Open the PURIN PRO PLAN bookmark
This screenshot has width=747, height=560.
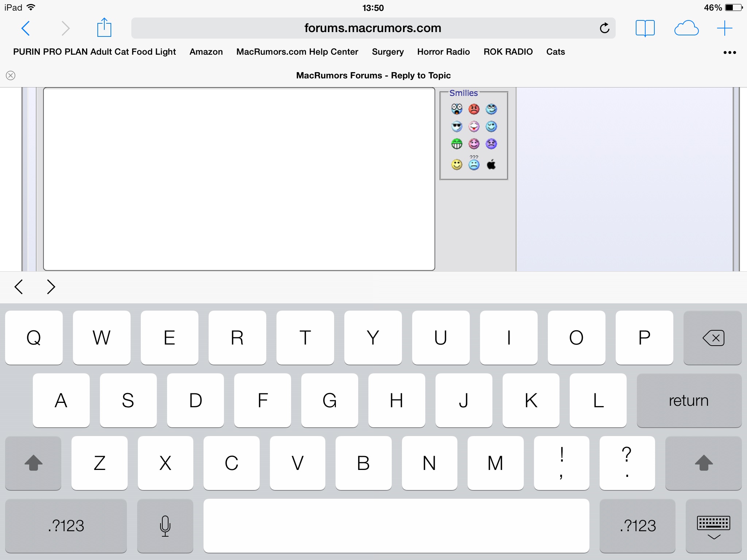[x=94, y=52]
